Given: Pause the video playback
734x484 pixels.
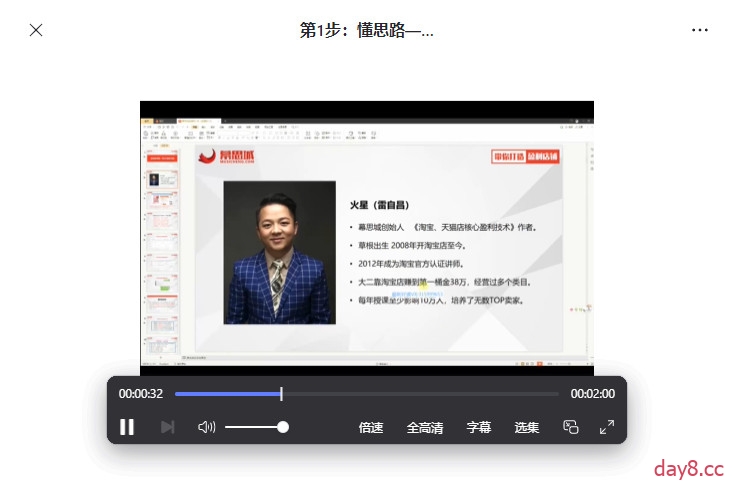Looking at the screenshot, I should 127,427.
